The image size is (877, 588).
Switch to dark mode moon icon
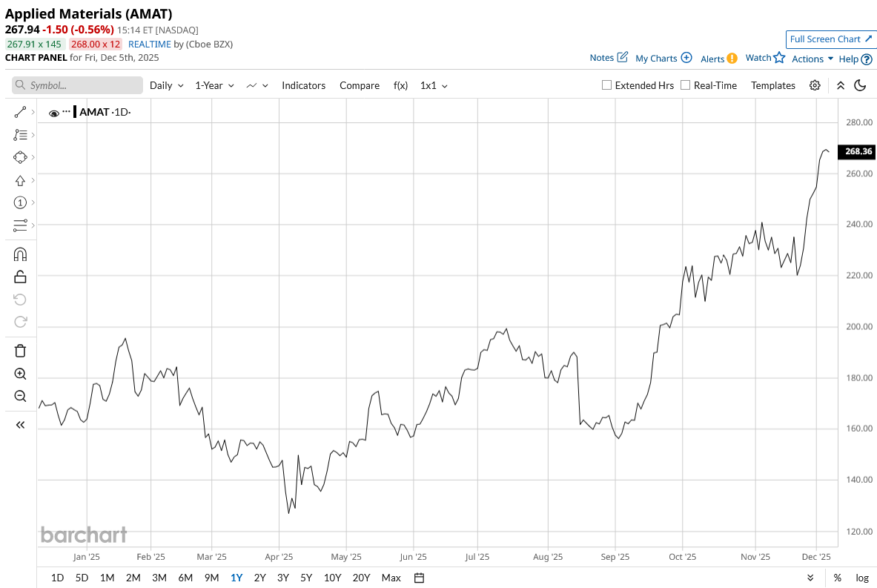pos(860,85)
